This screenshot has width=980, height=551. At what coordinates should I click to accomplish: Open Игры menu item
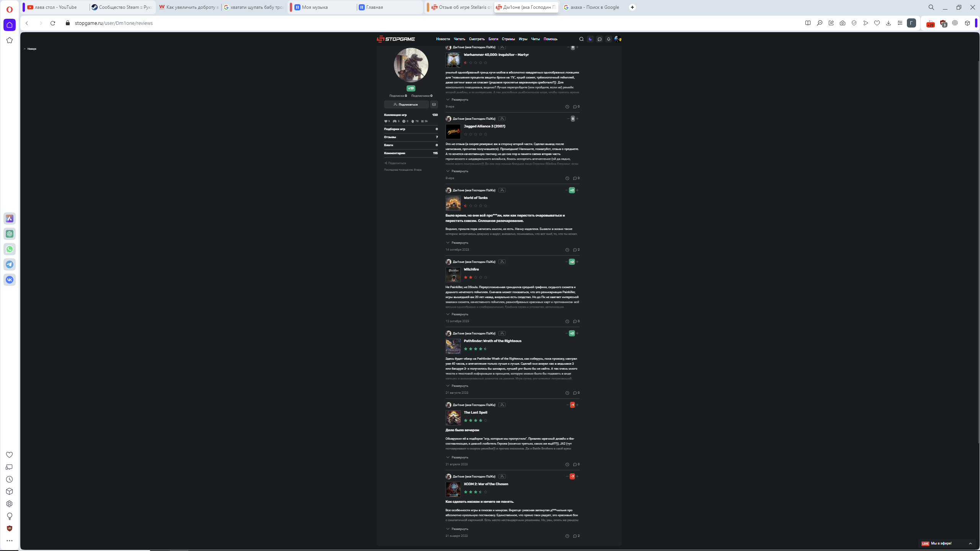[x=523, y=39]
